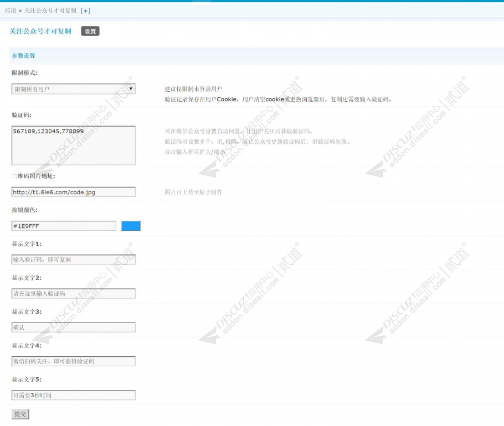Click the 显示文字3 input containing 确认
This screenshot has height=426, width=504.
click(74, 328)
